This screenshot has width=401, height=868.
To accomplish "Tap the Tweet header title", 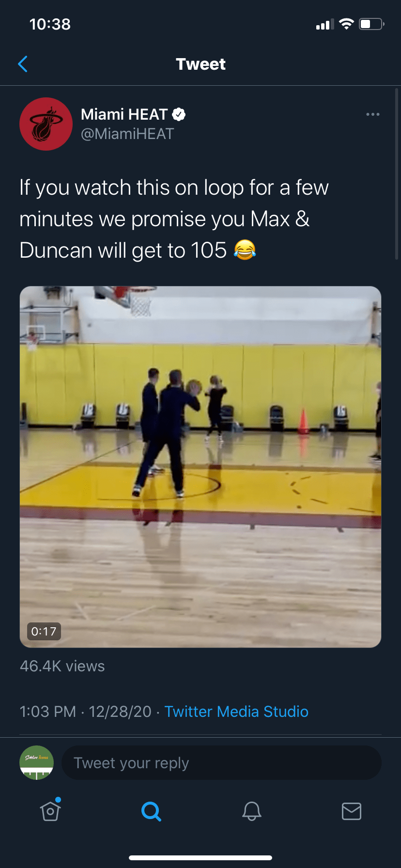I will [200, 64].
